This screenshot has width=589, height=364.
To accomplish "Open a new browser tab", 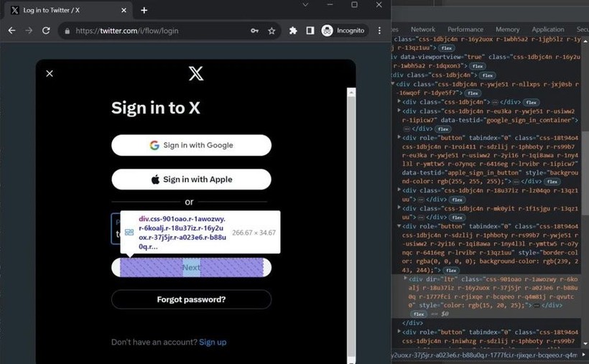I will tap(144, 10).
